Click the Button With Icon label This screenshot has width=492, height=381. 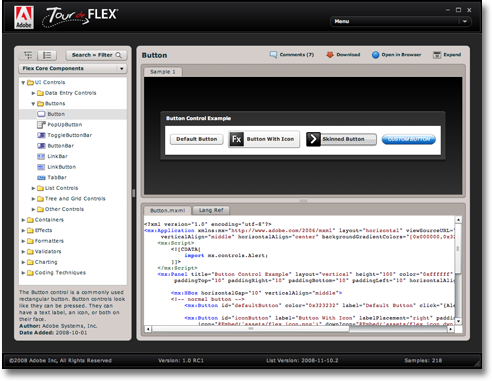click(270, 139)
